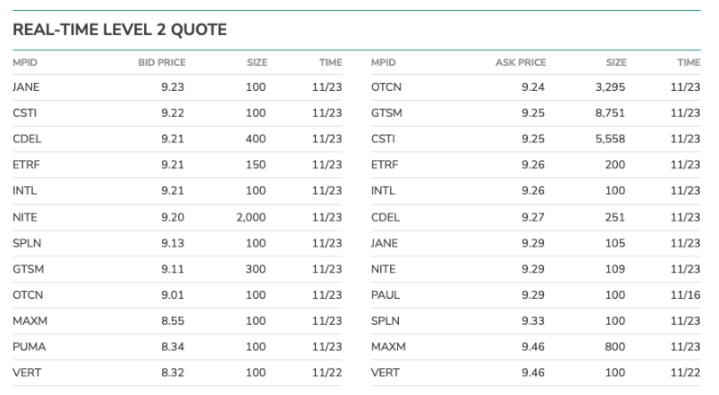719x395 pixels.
Task: Click the Real-Time Level 2 Quote heading
Action: (x=120, y=30)
